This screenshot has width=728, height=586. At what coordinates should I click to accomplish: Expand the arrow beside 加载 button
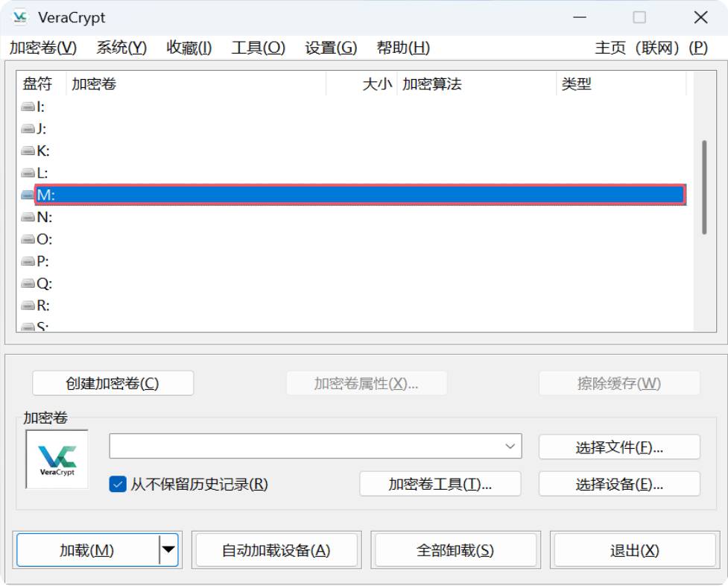[x=168, y=550]
